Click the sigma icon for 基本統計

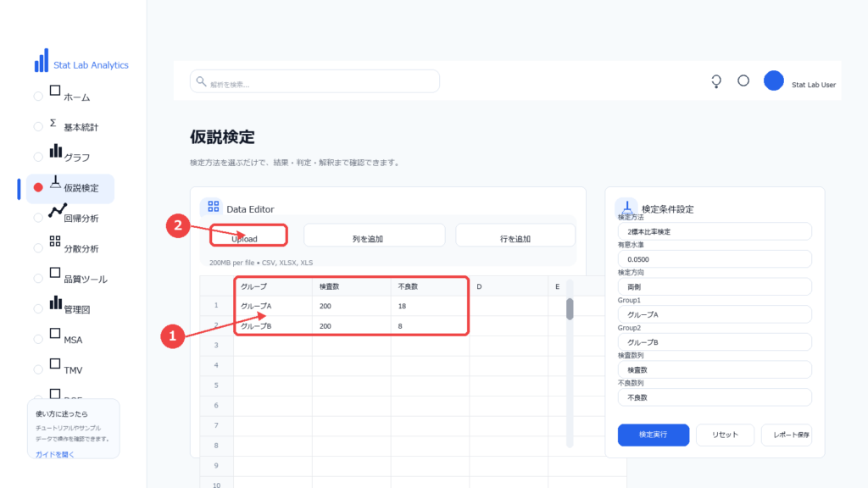point(53,122)
